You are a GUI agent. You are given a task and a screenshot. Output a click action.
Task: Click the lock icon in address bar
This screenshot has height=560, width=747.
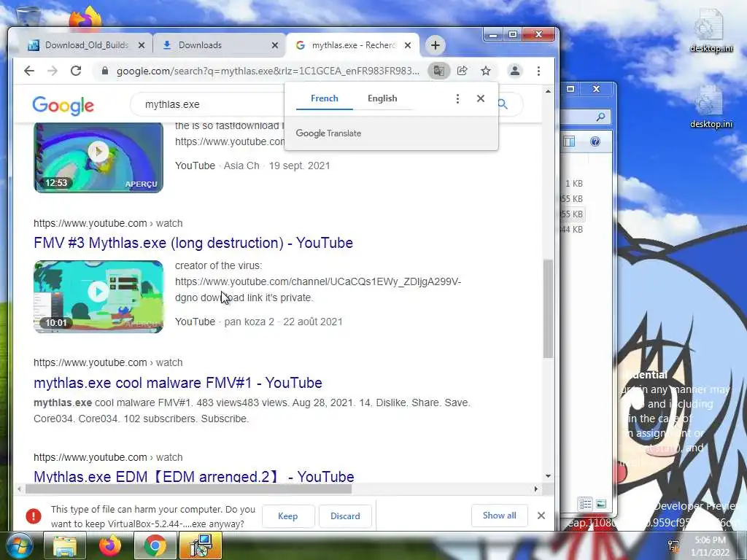[105, 71]
